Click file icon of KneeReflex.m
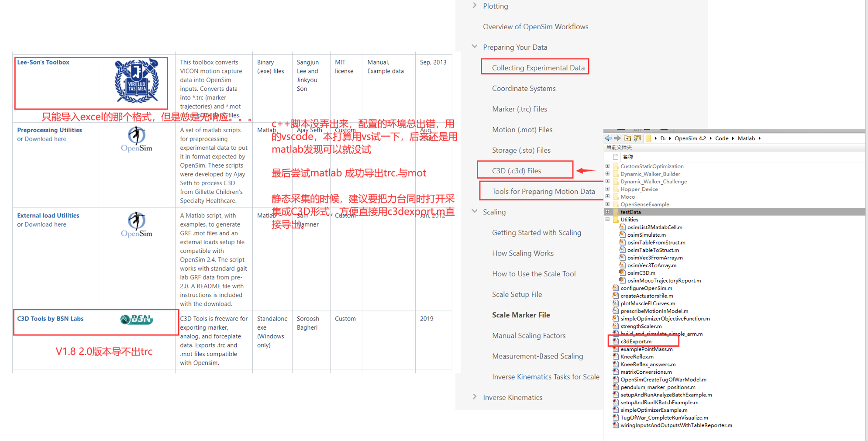The height and width of the screenshot is (441, 868). pos(616,356)
